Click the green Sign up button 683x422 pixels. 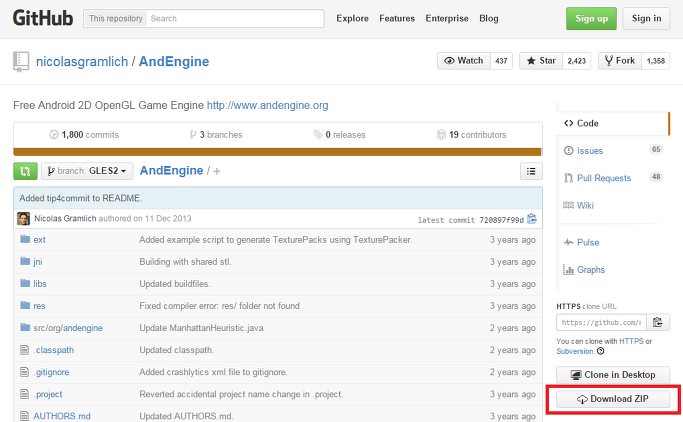591,18
